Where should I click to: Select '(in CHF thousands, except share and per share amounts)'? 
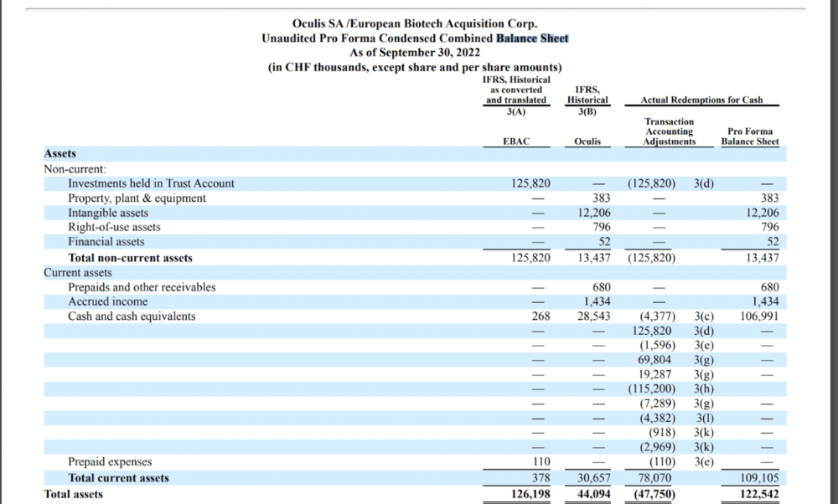(415, 67)
